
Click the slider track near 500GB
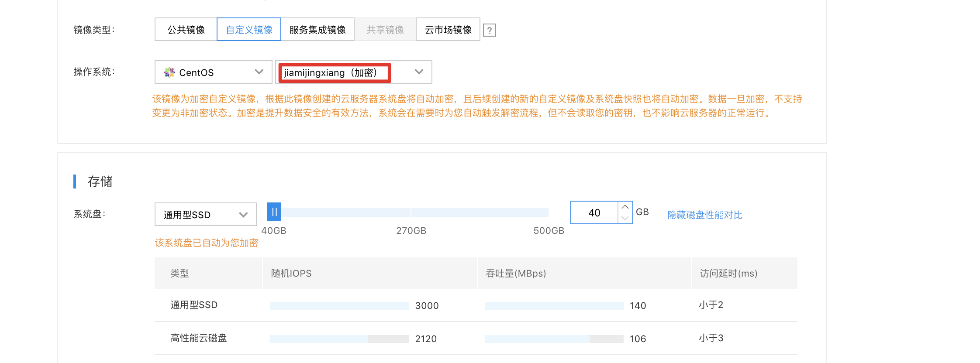pos(546,212)
